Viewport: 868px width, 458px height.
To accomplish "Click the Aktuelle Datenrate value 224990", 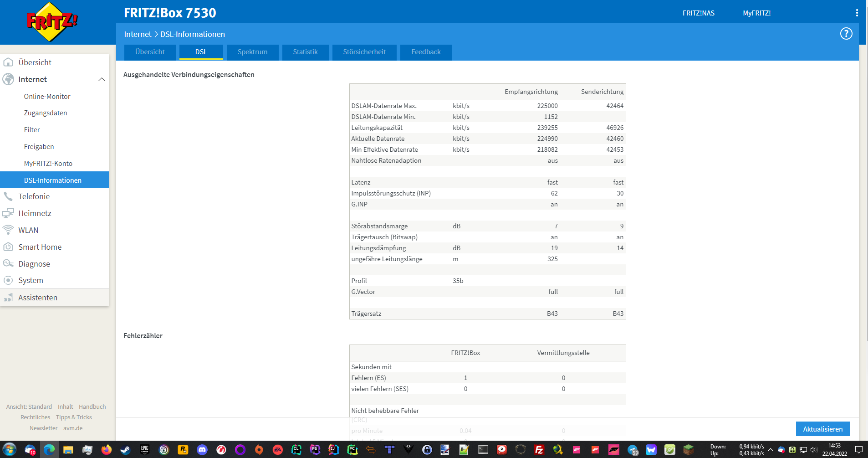I will coord(547,139).
